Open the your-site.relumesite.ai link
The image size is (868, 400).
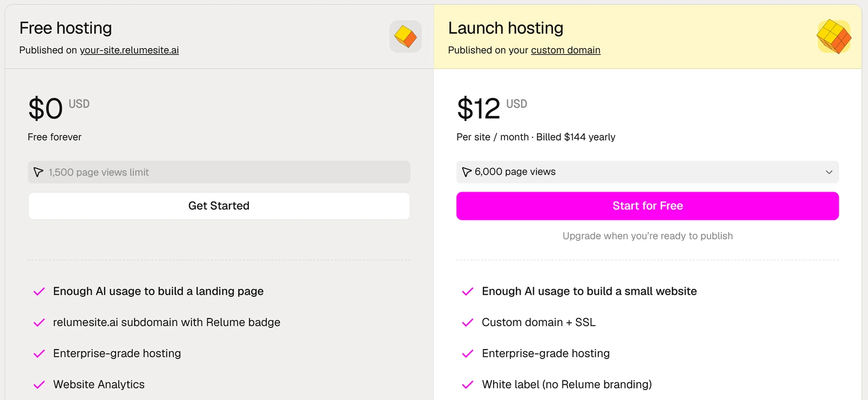pyautogui.click(x=129, y=50)
